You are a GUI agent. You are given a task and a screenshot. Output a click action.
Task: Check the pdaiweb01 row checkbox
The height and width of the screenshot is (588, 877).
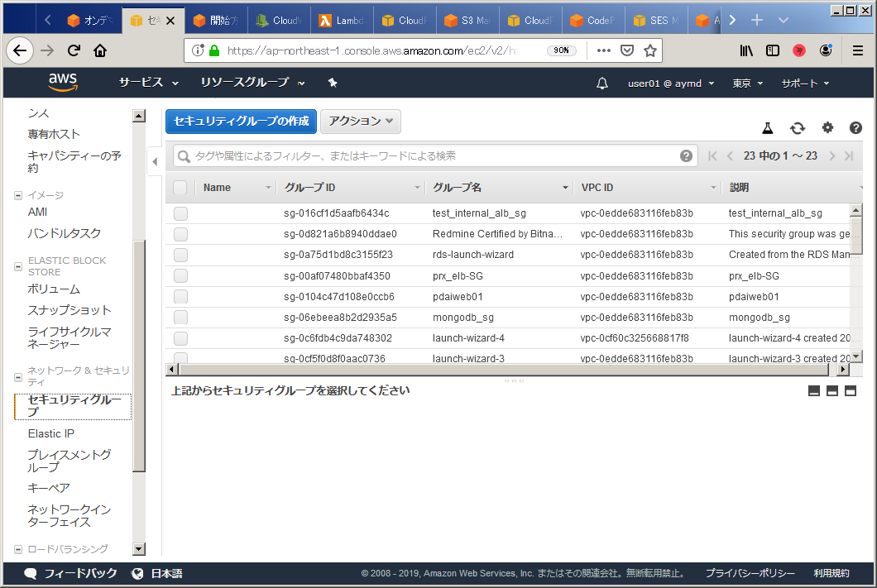(x=180, y=297)
